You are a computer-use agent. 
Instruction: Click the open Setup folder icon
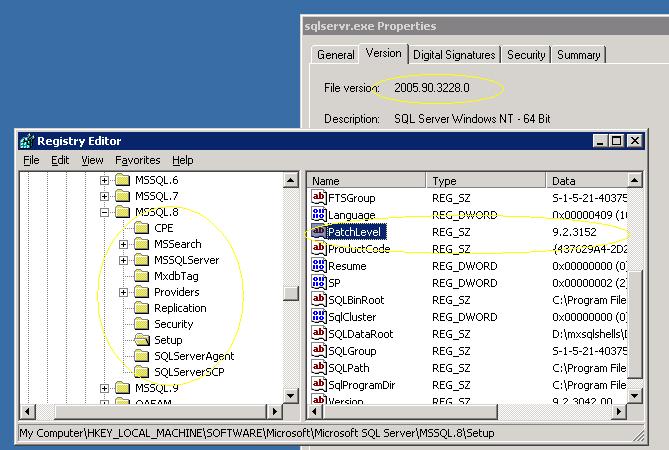pyautogui.click(x=142, y=340)
